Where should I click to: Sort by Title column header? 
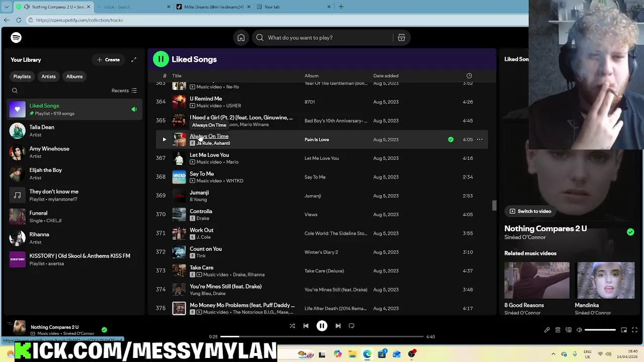click(177, 76)
